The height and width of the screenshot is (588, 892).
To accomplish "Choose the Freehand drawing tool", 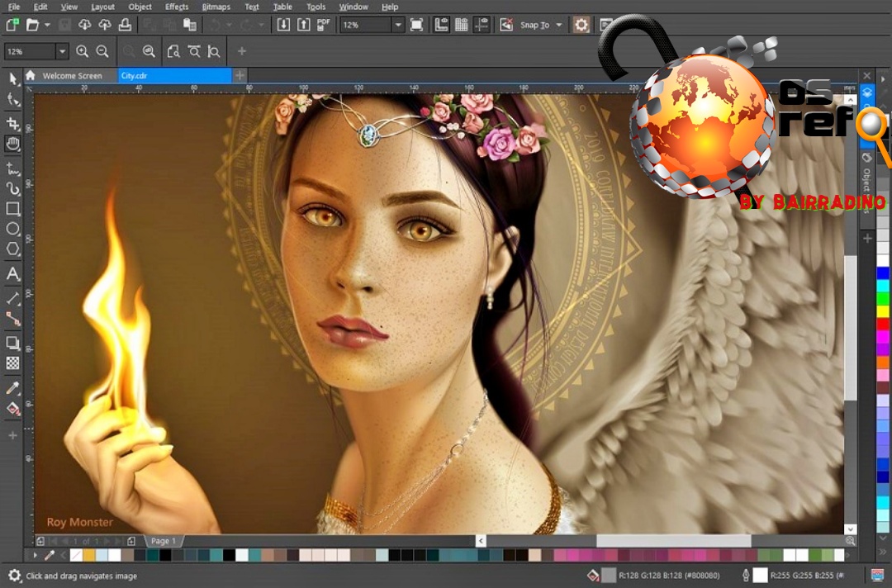I will click(12, 168).
